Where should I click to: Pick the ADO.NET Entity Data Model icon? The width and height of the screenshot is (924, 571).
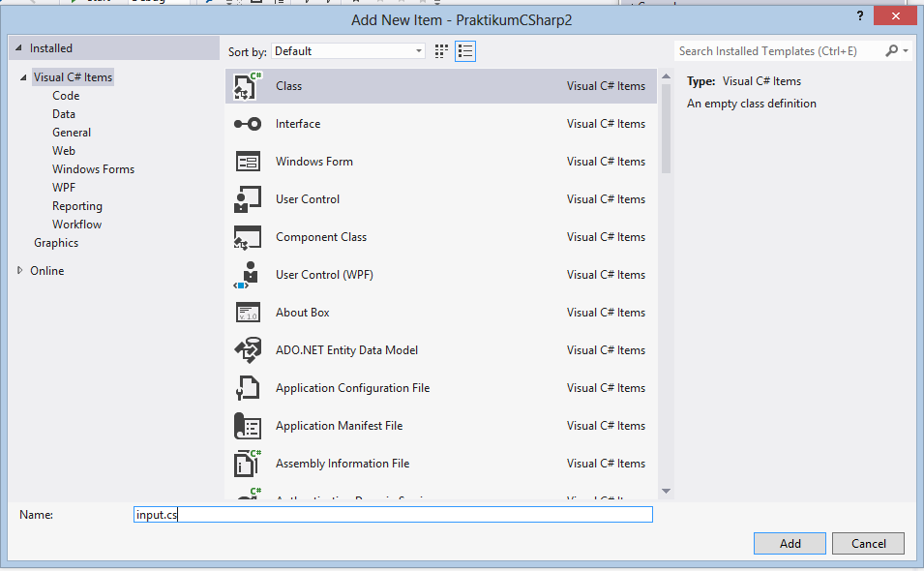248,350
